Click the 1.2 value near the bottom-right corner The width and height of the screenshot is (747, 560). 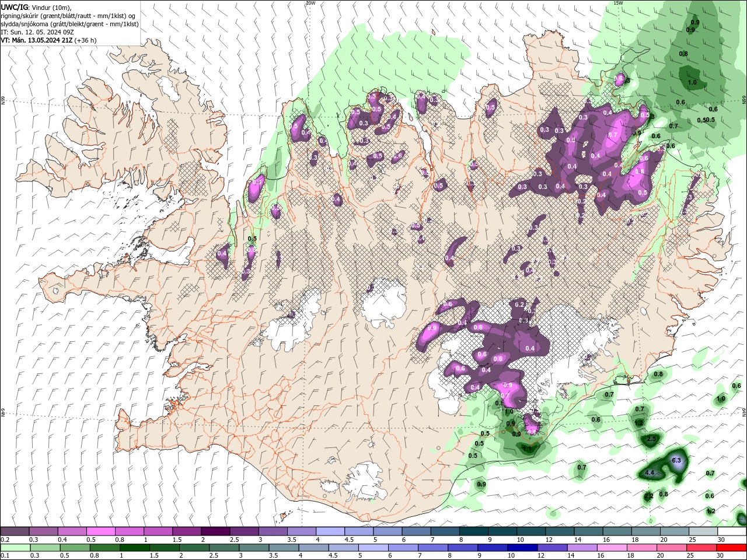710,512
